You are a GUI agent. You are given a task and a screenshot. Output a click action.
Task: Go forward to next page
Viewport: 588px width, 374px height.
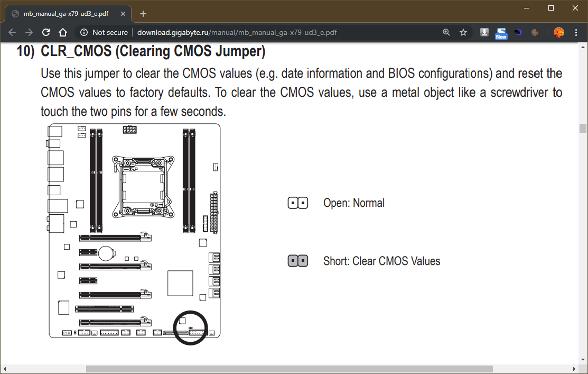29,32
